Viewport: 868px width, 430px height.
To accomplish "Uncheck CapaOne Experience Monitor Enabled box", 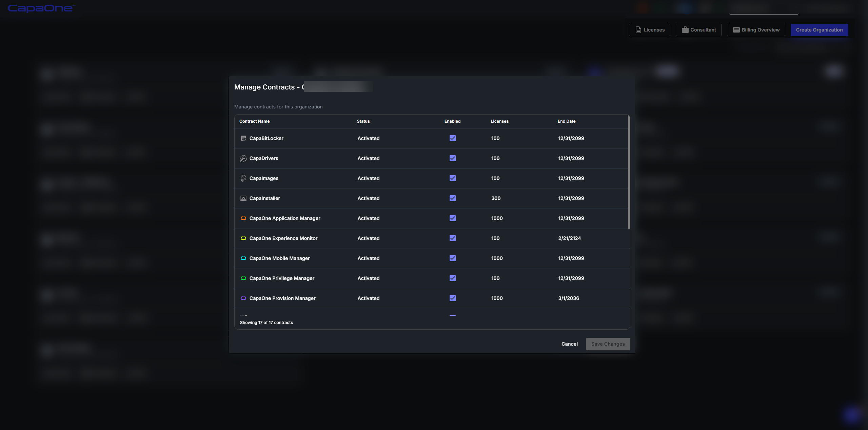I will tap(452, 238).
